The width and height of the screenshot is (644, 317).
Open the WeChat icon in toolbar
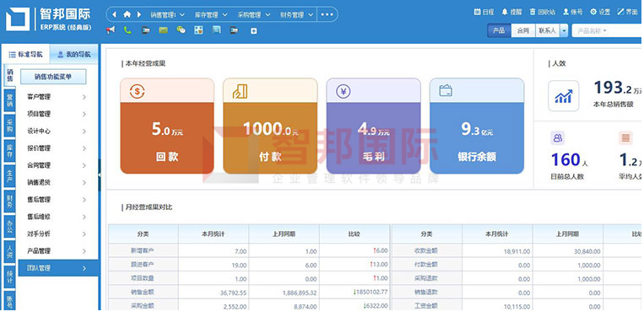[x=181, y=30]
